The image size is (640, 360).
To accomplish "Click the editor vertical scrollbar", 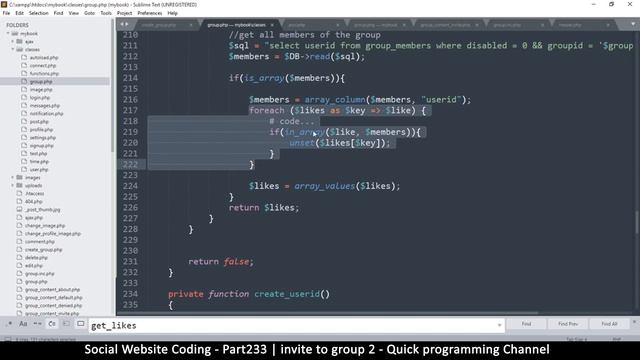I will point(637,222).
